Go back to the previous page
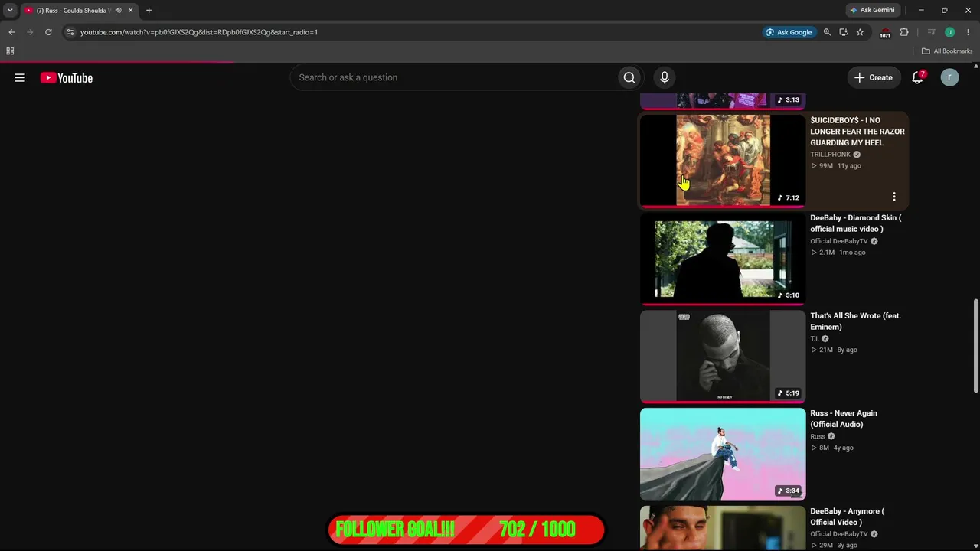 point(11,32)
